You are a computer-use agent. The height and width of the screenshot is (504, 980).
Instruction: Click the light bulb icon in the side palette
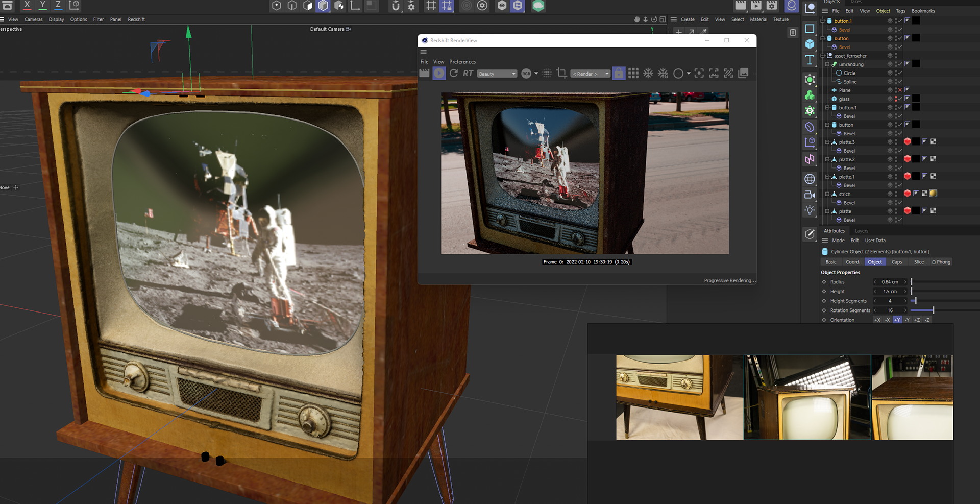[810, 210]
